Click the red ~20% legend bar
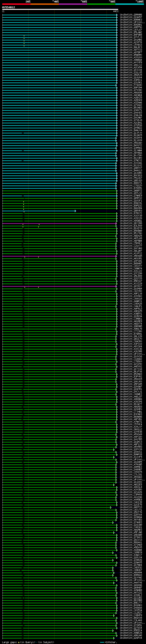This screenshot has width=146, height=644. (16, 4)
